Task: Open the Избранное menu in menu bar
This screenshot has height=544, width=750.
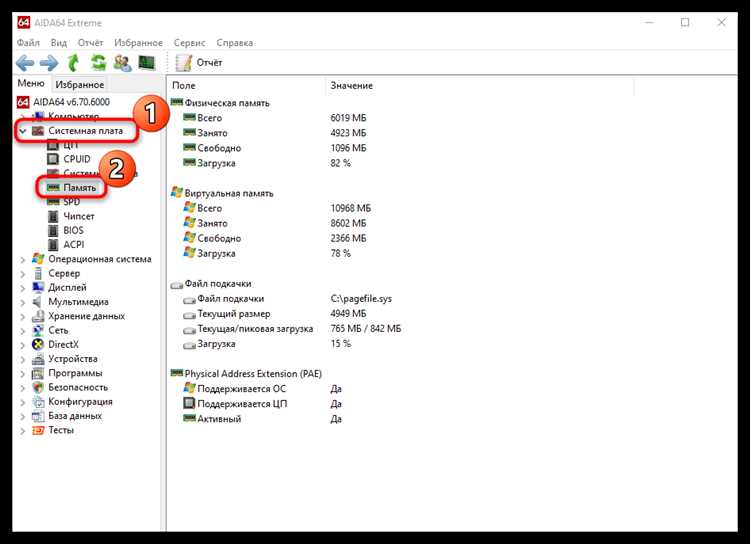Action: point(138,43)
